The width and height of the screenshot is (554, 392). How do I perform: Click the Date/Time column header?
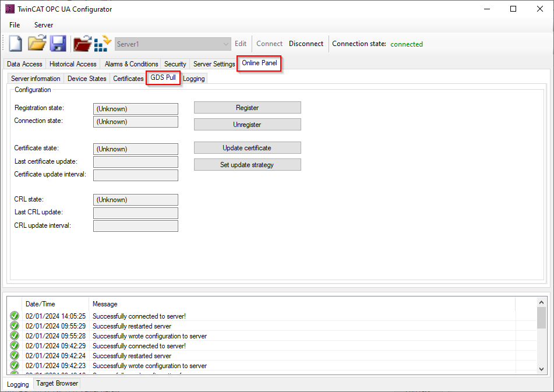point(55,304)
